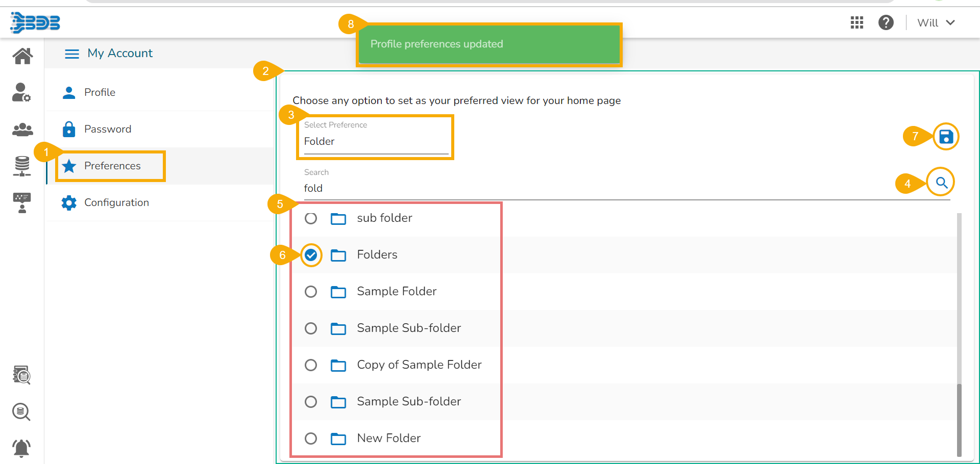The height and width of the screenshot is (464, 980).
Task: Open the Configuration settings item
Action: 116,202
